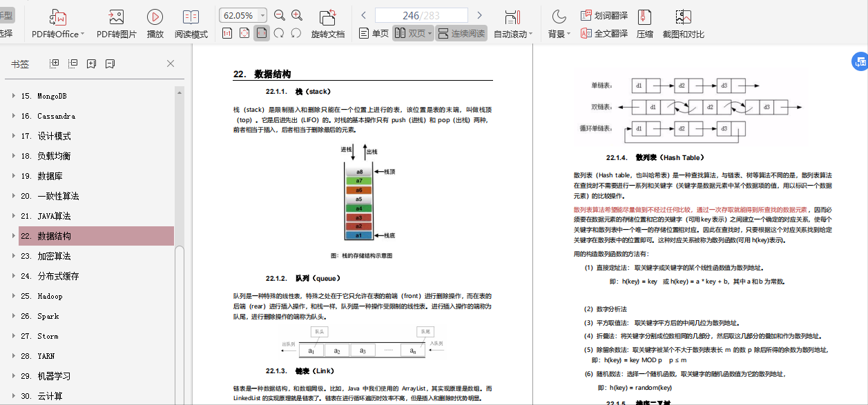Select the highlighted fit-width zoom icon

tap(262, 32)
